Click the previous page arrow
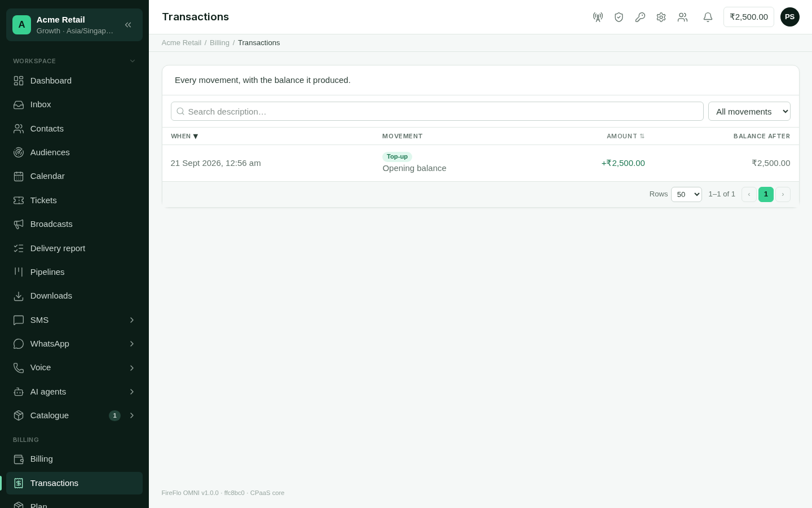This screenshot has height=508, width=812. [749, 194]
